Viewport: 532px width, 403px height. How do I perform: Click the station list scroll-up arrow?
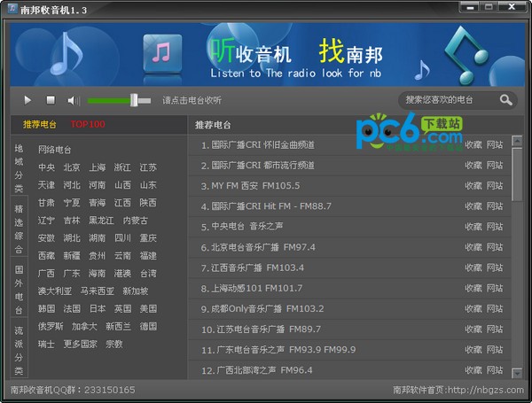point(517,140)
